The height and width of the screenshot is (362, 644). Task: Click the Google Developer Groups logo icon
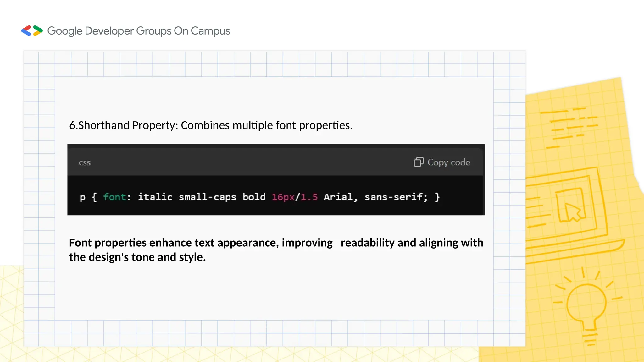[32, 31]
